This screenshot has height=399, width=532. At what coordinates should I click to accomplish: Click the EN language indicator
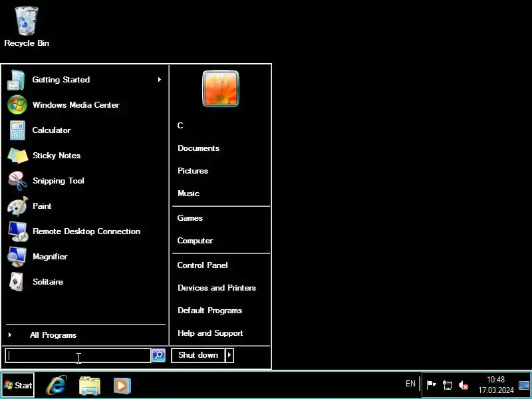click(410, 384)
